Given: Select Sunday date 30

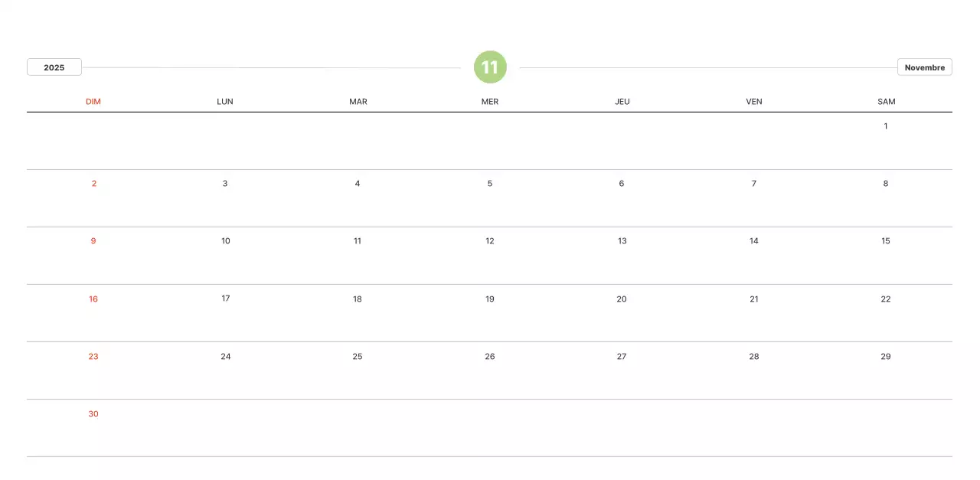Looking at the screenshot, I should pos(93,414).
